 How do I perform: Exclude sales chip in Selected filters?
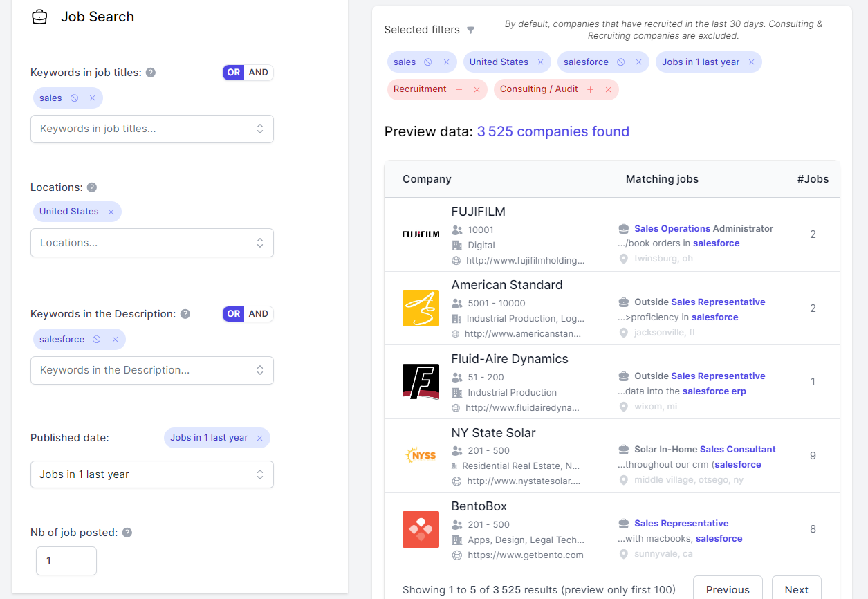click(428, 62)
